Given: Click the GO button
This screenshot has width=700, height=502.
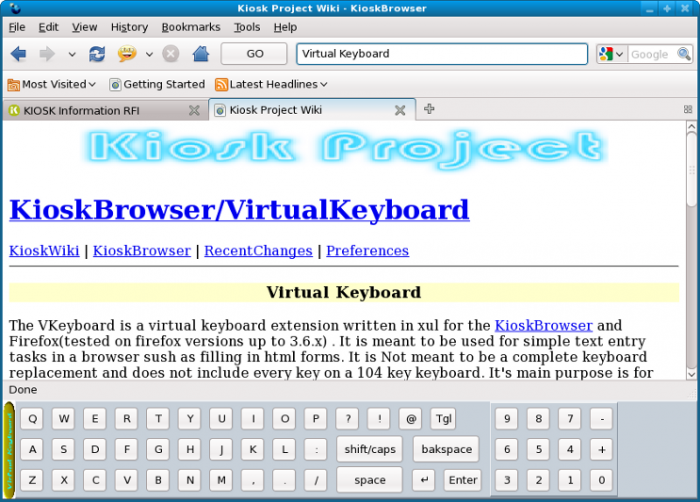Looking at the screenshot, I should (254, 54).
